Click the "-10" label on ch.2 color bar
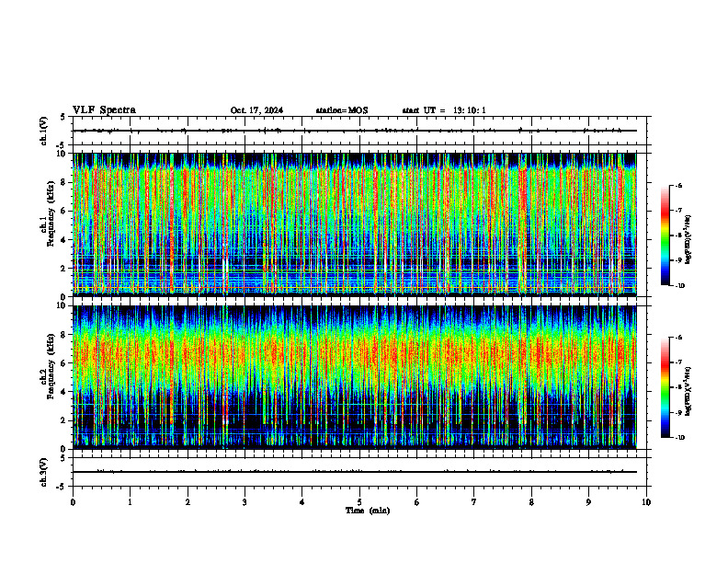Viewport: 728px width, 563px height. coord(679,438)
